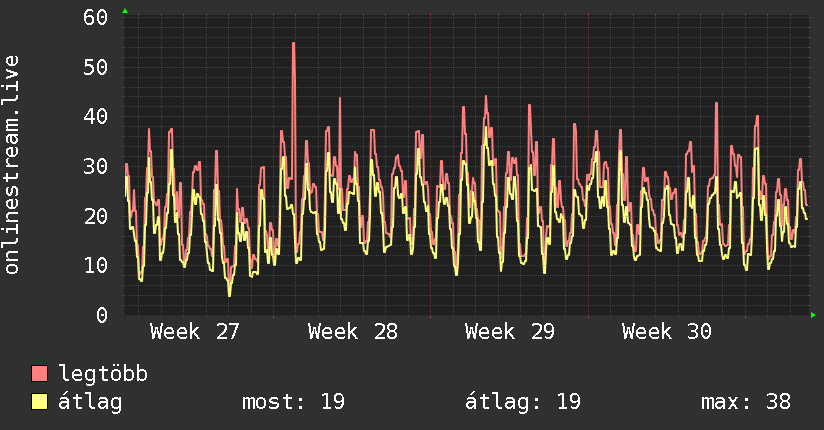Click the Week 28 axis label

click(353, 332)
